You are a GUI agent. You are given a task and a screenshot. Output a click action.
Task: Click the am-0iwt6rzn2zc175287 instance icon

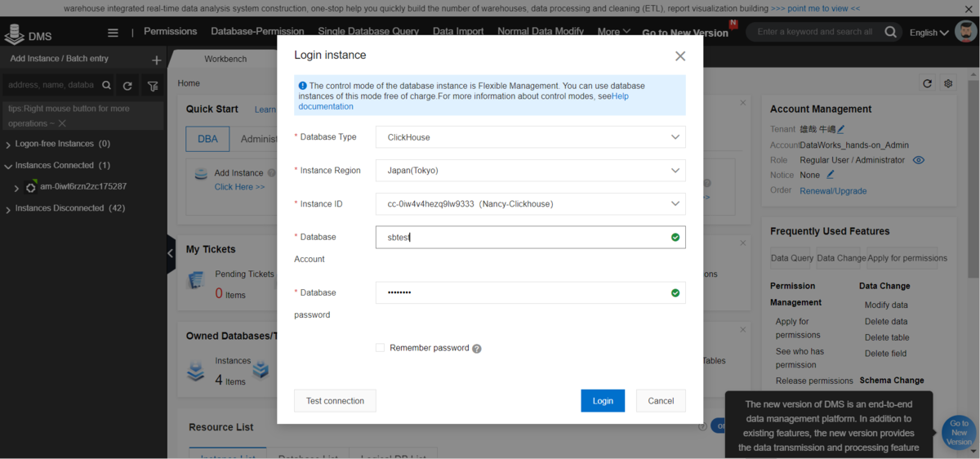pyautogui.click(x=31, y=187)
